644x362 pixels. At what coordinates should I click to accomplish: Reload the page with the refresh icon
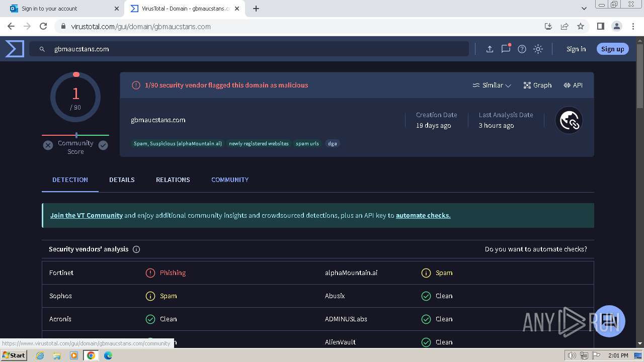point(43,26)
